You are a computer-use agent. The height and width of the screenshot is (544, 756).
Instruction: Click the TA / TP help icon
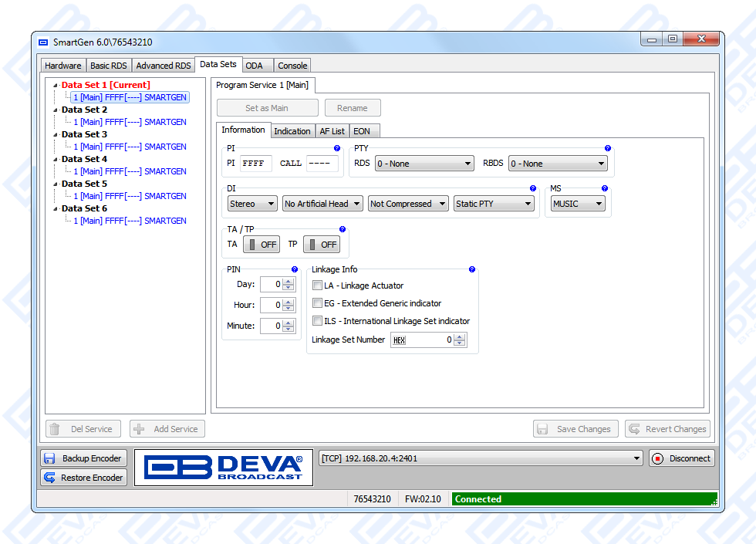click(x=343, y=230)
